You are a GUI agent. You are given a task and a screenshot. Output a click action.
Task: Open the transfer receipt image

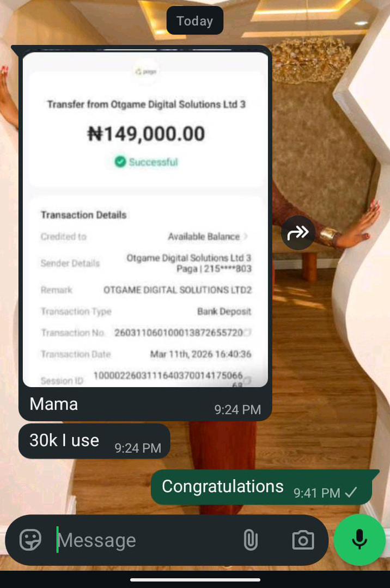(145, 220)
